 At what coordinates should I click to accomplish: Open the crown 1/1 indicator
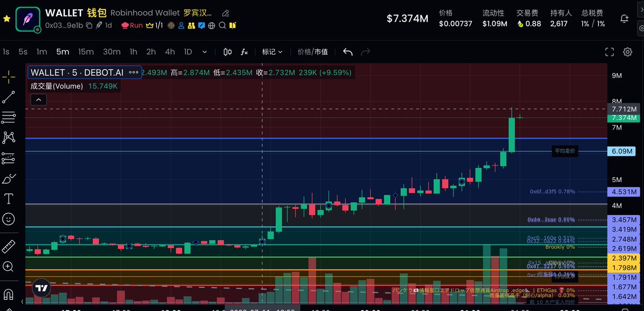pyautogui.click(x=155, y=25)
